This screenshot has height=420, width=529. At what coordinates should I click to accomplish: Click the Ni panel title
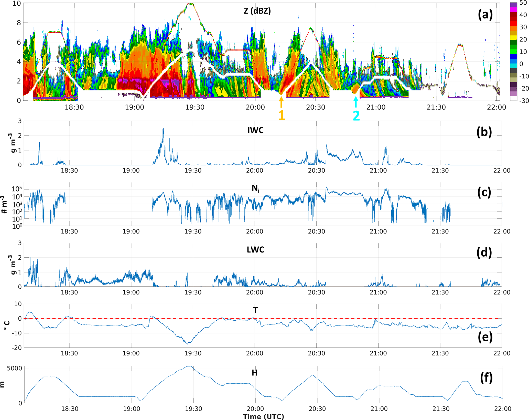click(x=255, y=189)
